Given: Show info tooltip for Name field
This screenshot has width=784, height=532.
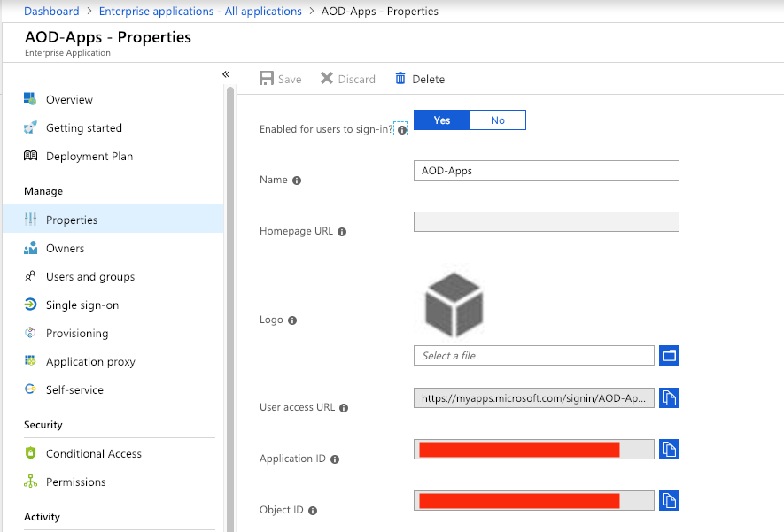Looking at the screenshot, I should (297, 181).
